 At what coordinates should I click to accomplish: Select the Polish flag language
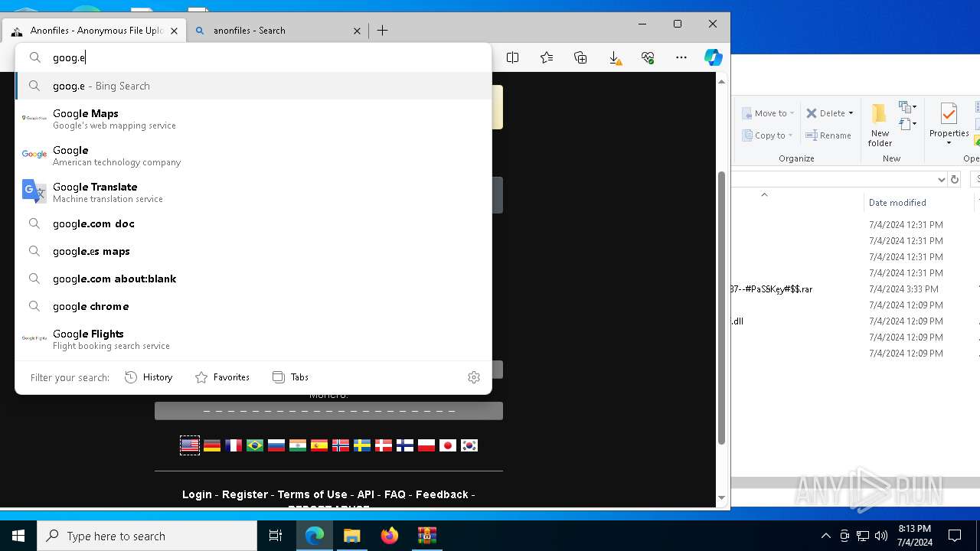(426, 445)
